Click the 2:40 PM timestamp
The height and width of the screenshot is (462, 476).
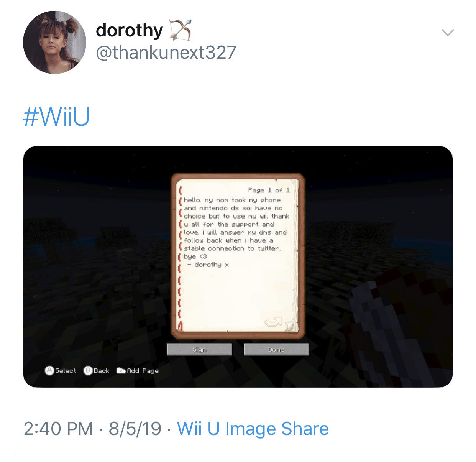pos(58,429)
